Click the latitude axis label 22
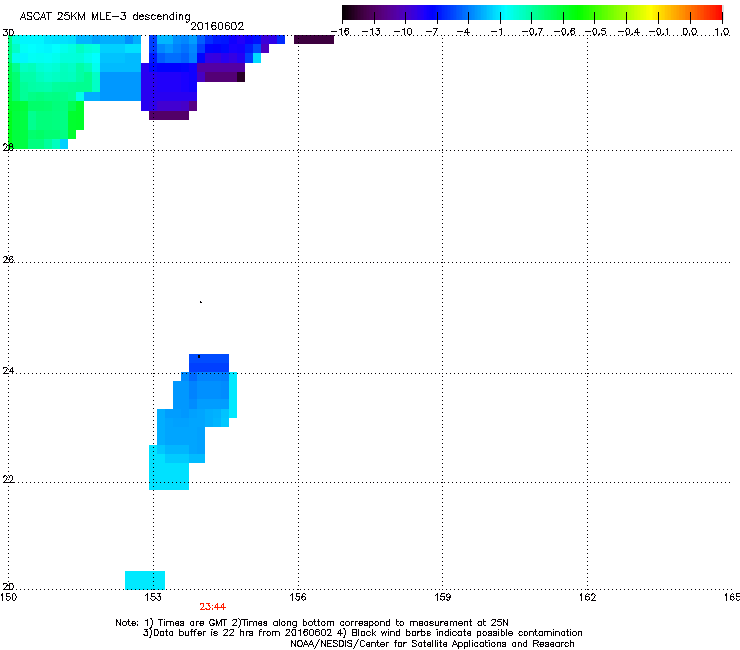 (x=8, y=479)
